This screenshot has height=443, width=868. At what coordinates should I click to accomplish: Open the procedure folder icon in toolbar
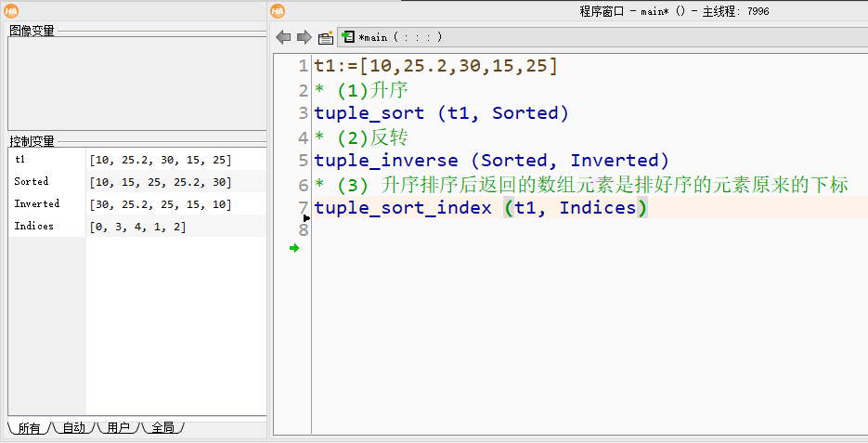point(326,37)
